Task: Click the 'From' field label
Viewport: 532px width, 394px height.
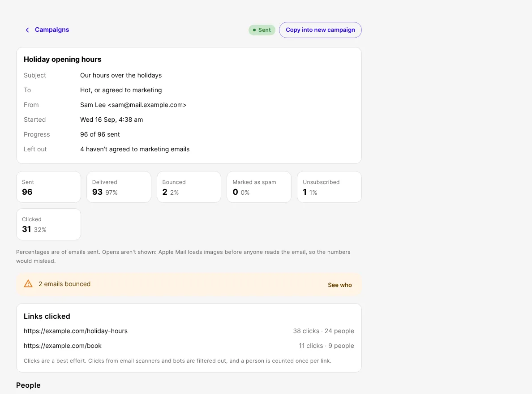Action: click(x=31, y=105)
